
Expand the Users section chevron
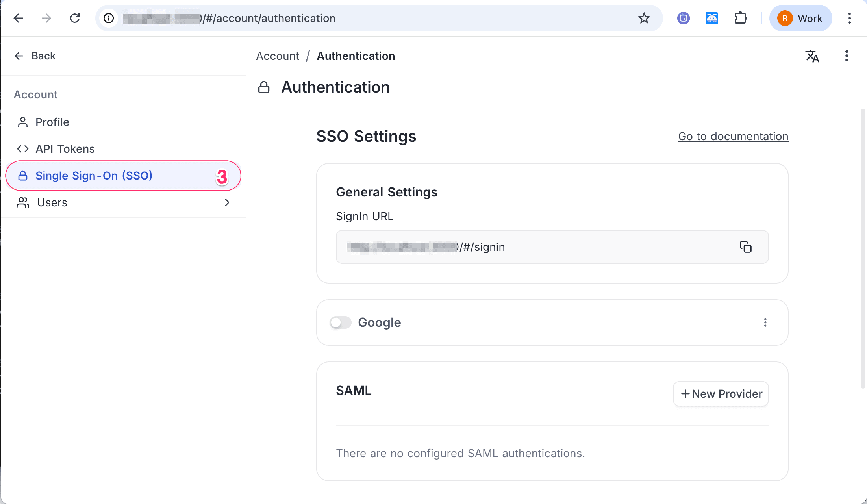pyautogui.click(x=227, y=202)
